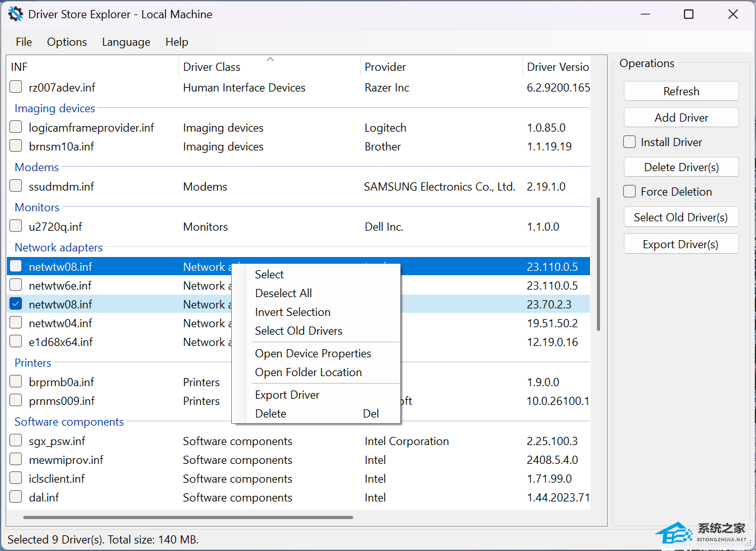Viewport: 756px width, 551px height.
Task: Collapse the Network adapters group header
Action: 58,248
